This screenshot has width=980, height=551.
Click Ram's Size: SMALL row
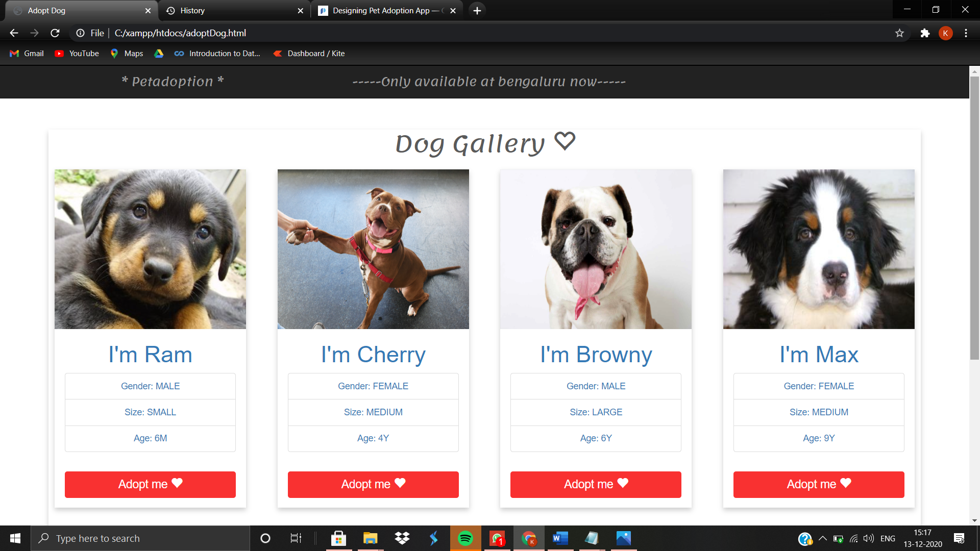[150, 412]
